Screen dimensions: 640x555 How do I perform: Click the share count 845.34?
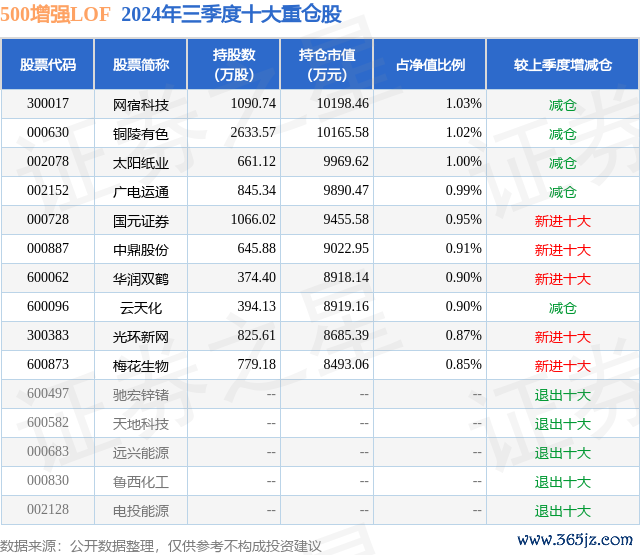point(257,191)
